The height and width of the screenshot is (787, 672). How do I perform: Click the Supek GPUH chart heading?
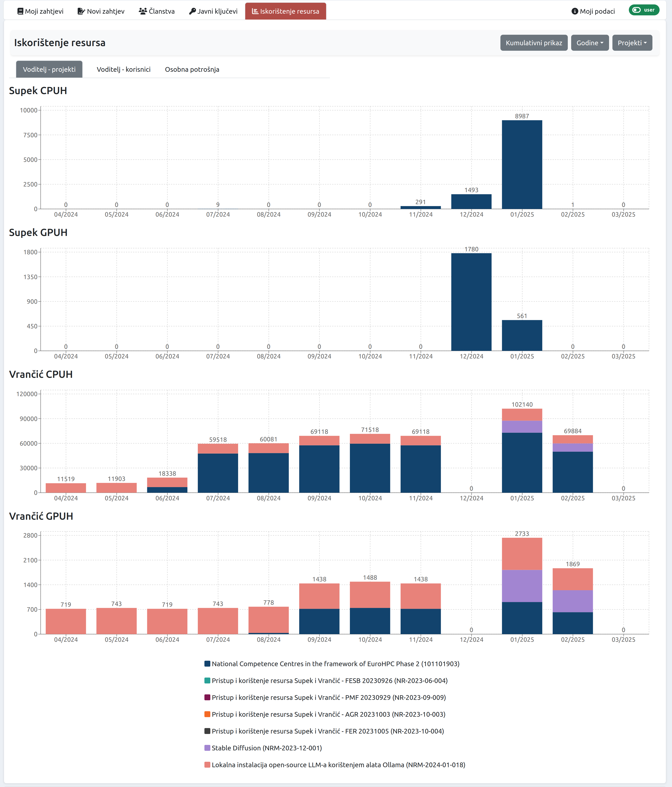tap(38, 232)
